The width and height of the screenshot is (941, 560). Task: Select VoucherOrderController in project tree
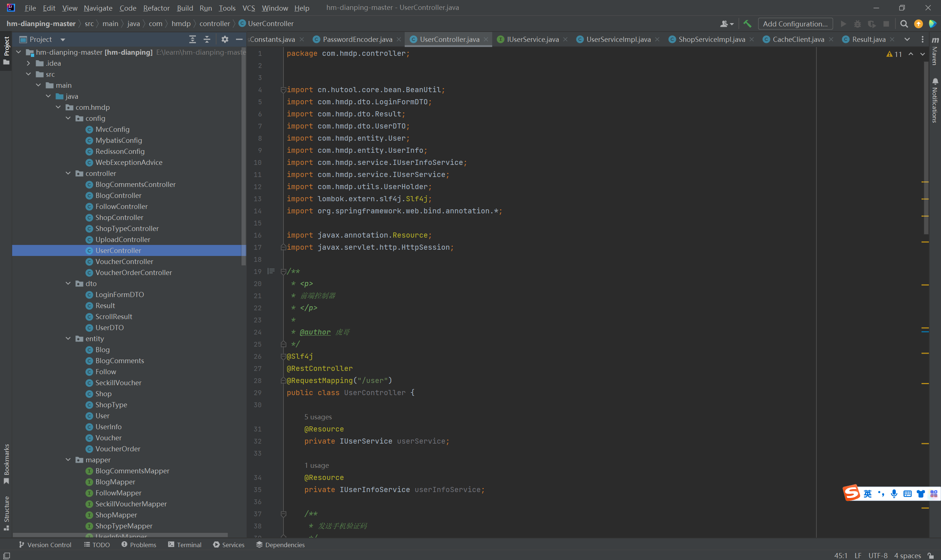point(133,272)
